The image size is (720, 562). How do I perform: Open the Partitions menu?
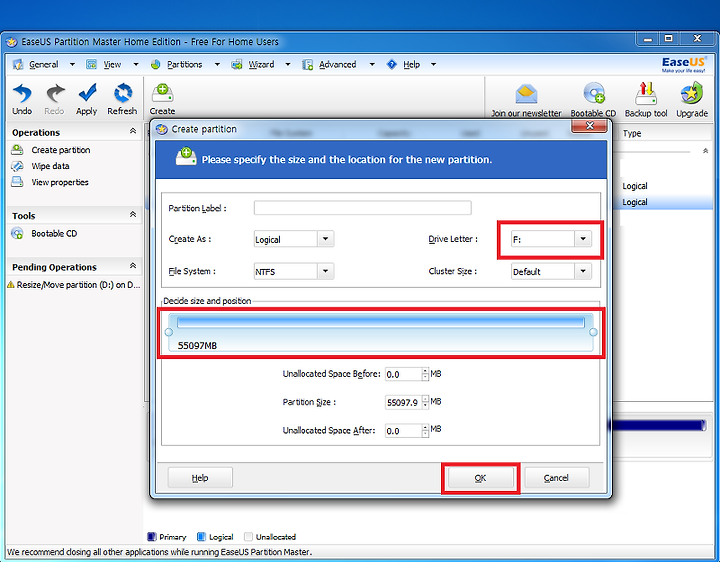(185, 64)
